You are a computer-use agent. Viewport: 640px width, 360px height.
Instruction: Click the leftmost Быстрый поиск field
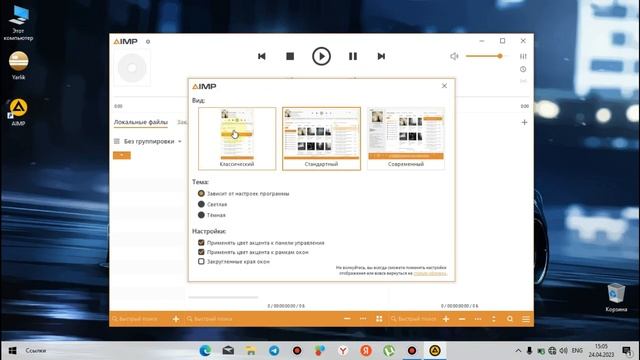pyautogui.click(x=139, y=319)
